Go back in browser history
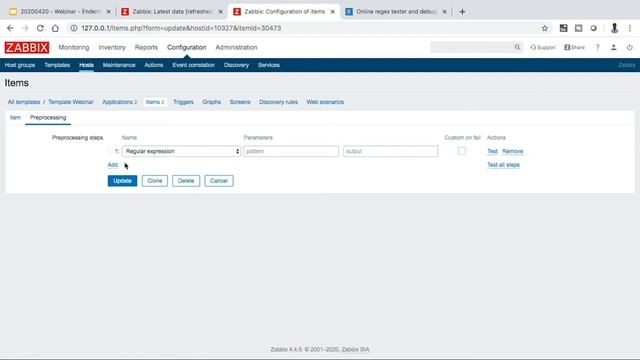 coord(10,28)
